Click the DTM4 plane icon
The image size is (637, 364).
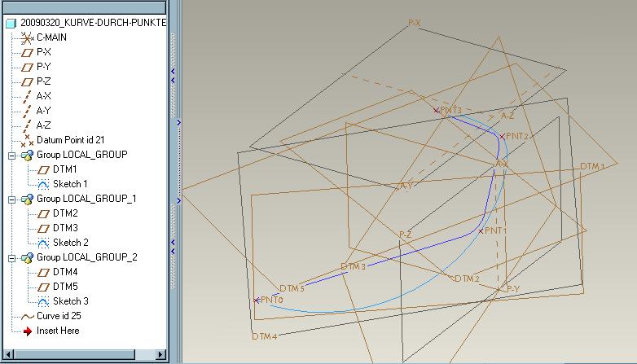[x=43, y=272]
